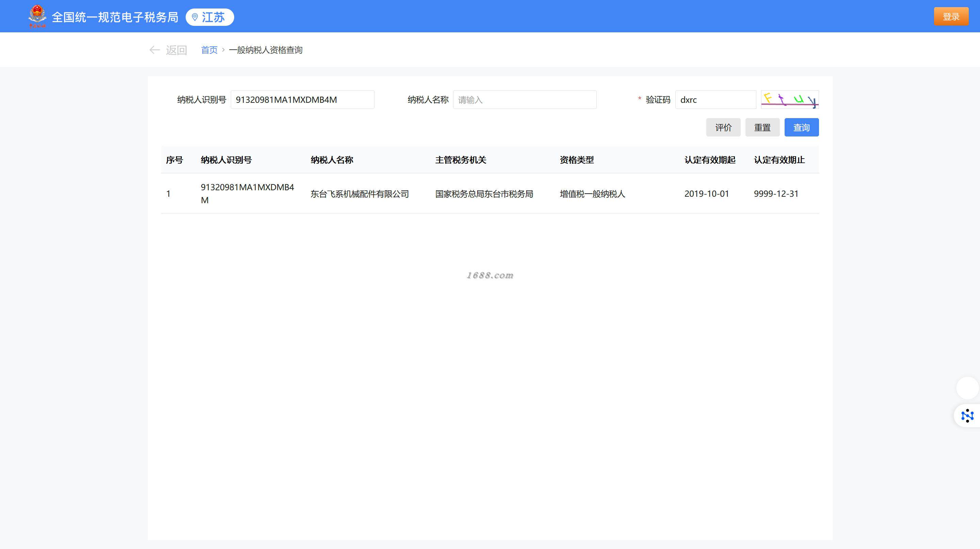Go to 首页 via breadcrumb link
This screenshot has height=549, width=980.
tap(209, 50)
